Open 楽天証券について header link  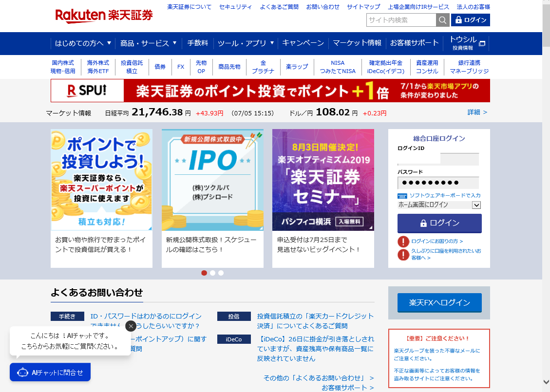tap(190, 7)
